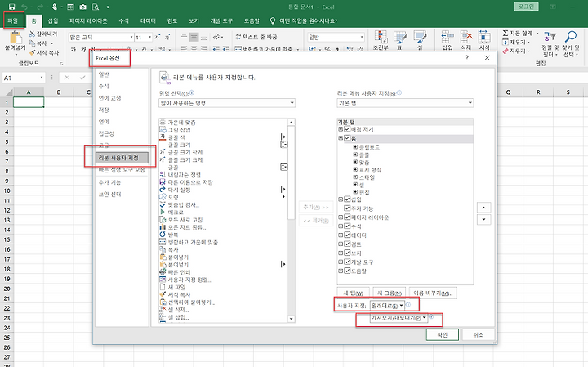
Task: Uncheck the 데이터 tab checkbox in tree
Action: point(347,235)
